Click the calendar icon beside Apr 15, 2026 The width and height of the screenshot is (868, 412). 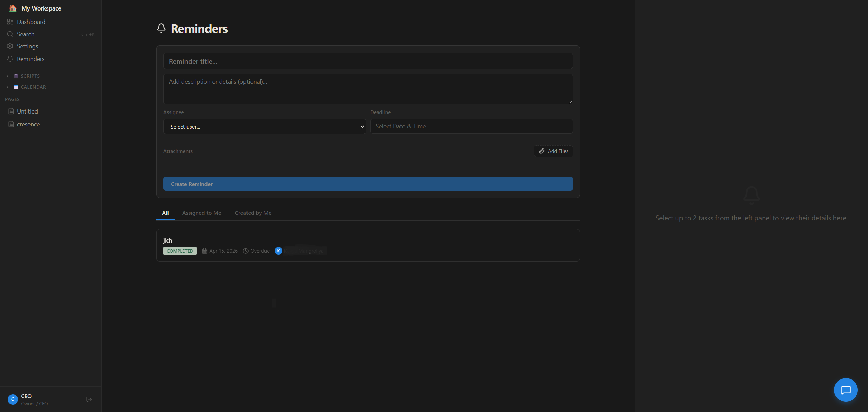pyautogui.click(x=204, y=251)
